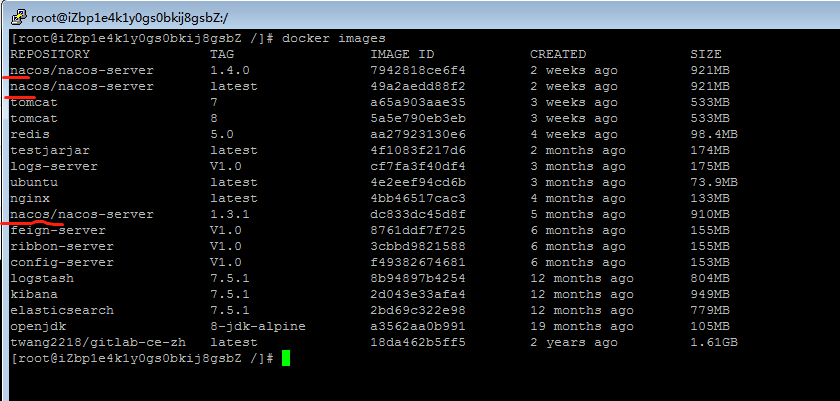Click the 'docker images' command text
This screenshot has height=401, width=840.
[x=334, y=39]
